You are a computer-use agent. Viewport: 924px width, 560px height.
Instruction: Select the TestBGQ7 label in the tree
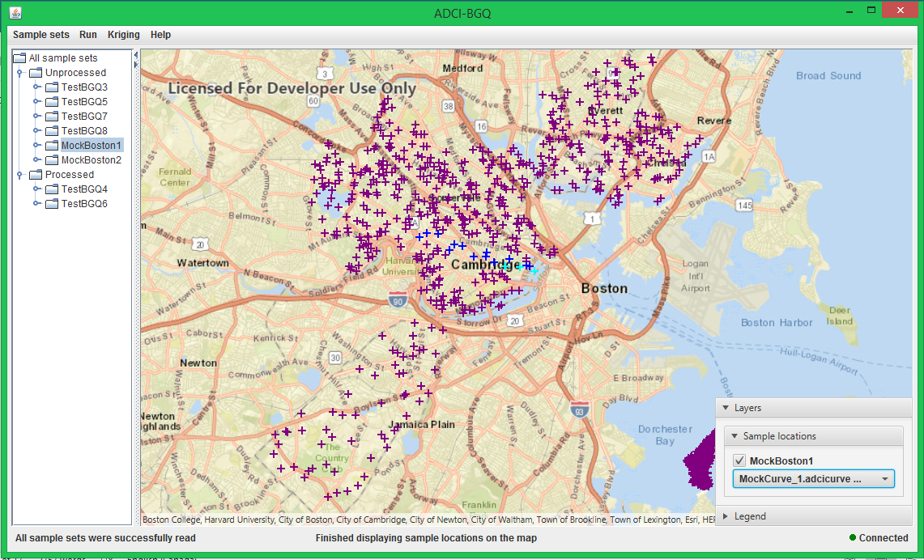click(84, 116)
